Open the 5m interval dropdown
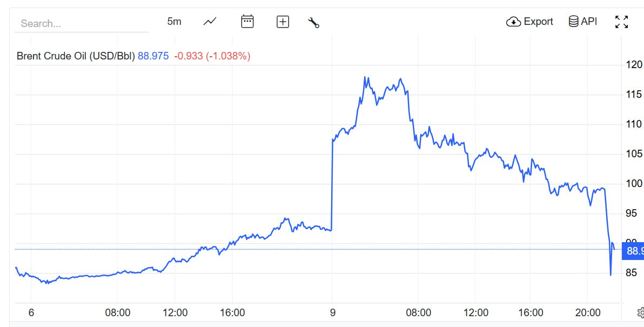644x327 pixels. (x=174, y=22)
